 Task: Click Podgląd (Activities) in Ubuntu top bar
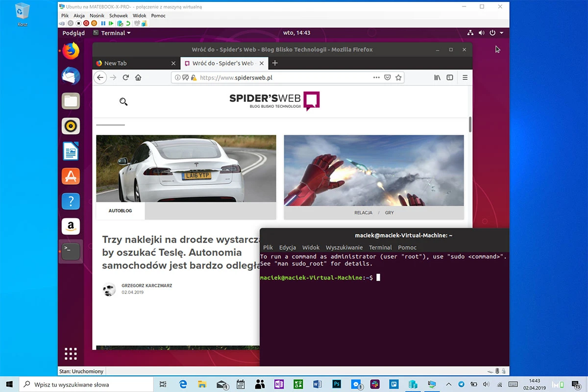click(x=73, y=33)
